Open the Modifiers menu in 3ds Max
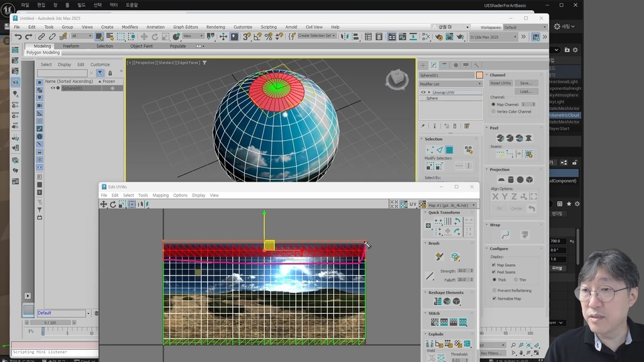 pyautogui.click(x=129, y=27)
